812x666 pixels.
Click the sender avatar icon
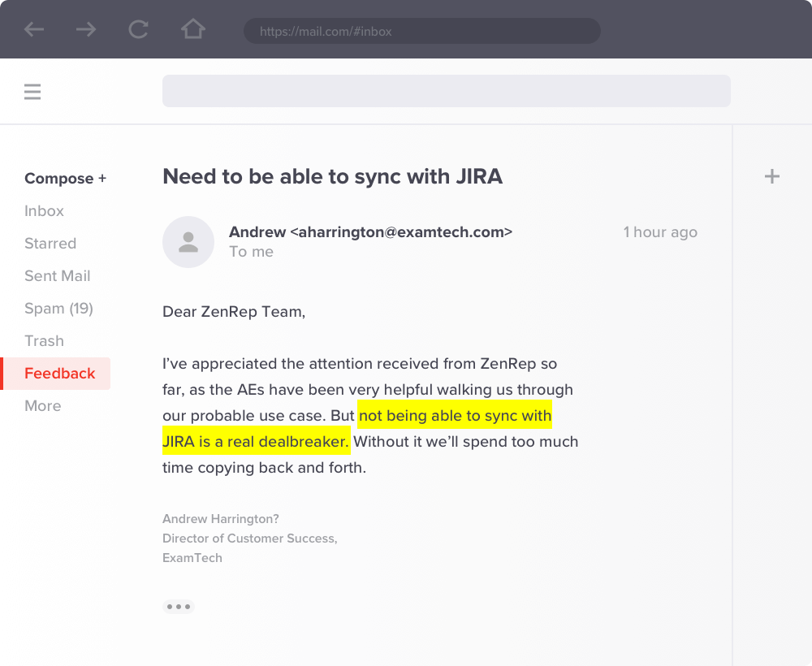[188, 242]
